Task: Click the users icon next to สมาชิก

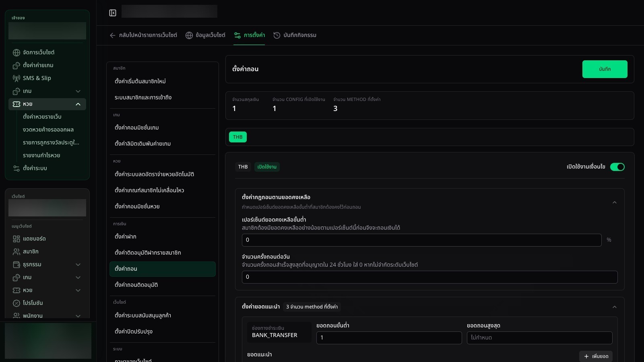Action: 17,252
